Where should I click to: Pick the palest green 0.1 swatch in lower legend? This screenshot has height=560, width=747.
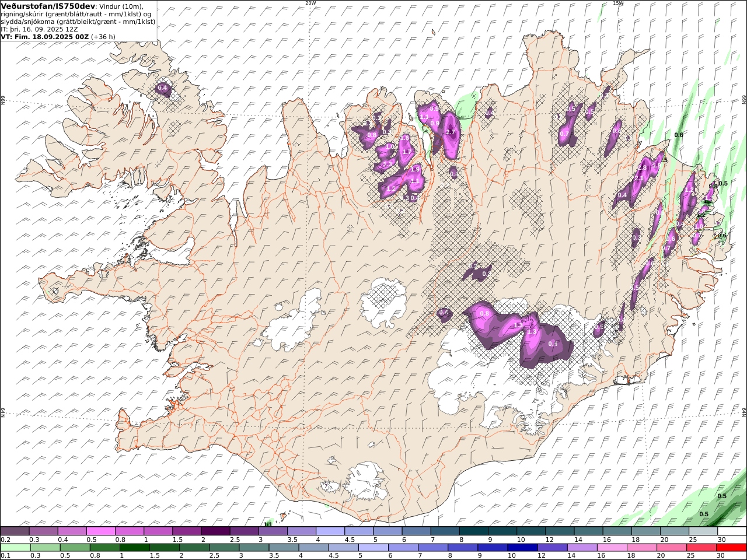15,548
